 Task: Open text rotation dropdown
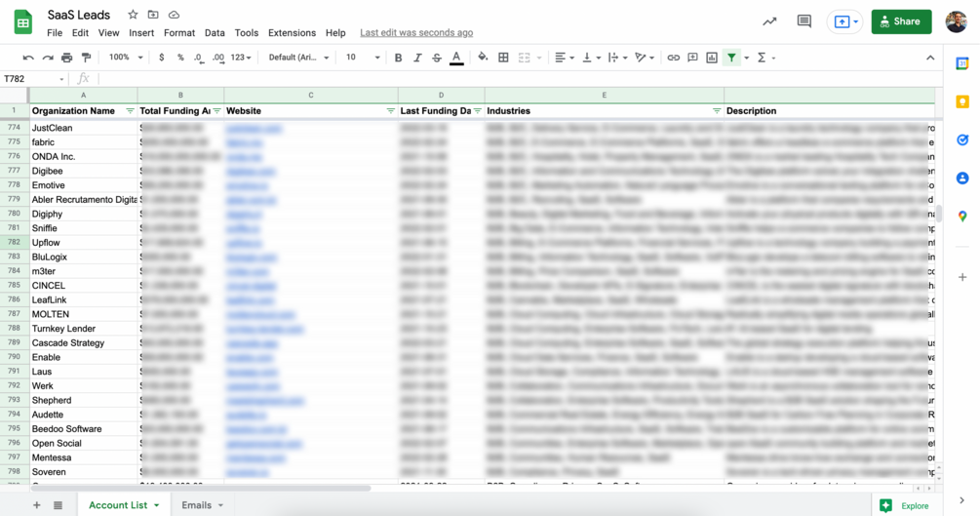[x=645, y=58]
